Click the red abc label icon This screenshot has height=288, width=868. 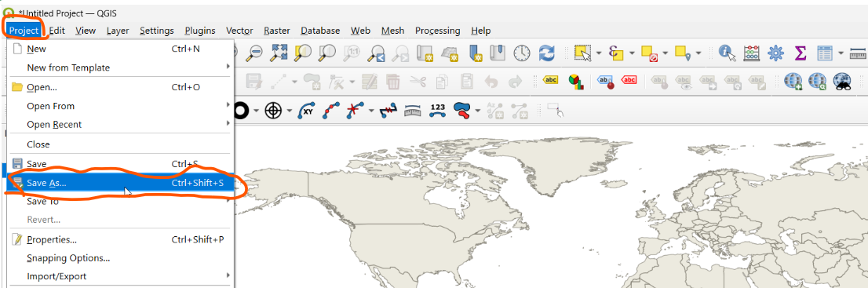coord(629,81)
